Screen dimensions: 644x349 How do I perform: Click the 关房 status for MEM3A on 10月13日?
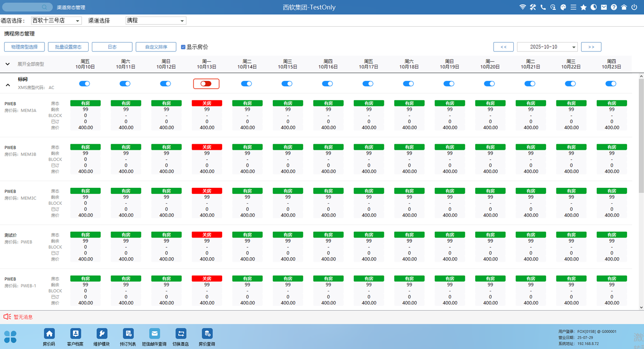coord(207,103)
